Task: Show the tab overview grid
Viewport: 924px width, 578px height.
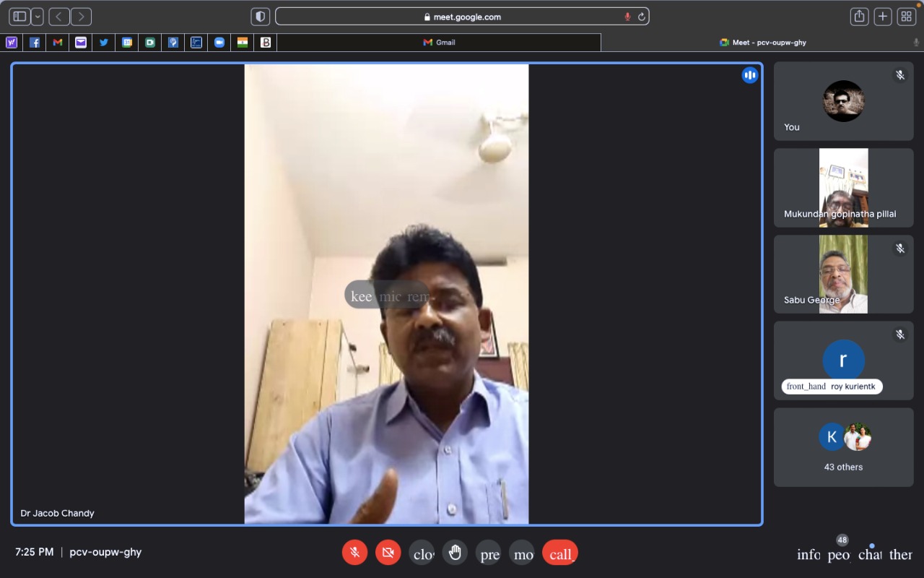Action: [907, 17]
